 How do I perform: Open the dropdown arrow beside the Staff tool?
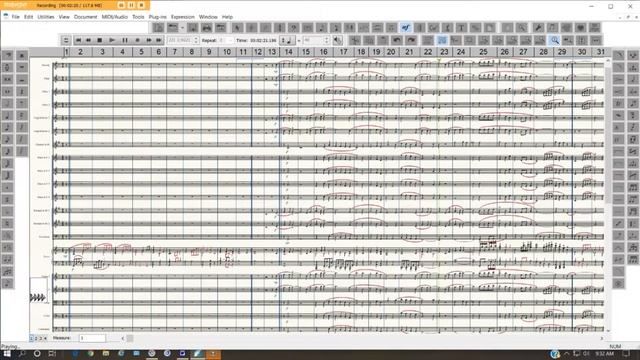point(182,28)
